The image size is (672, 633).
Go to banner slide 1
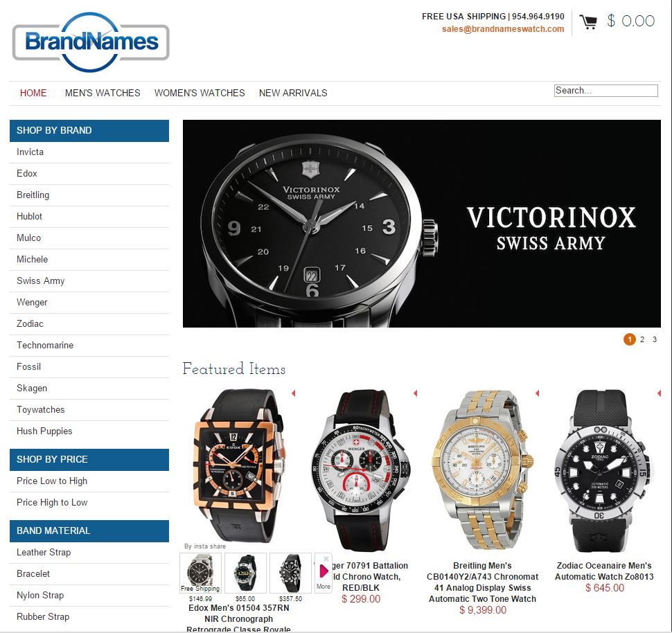[629, 339]
